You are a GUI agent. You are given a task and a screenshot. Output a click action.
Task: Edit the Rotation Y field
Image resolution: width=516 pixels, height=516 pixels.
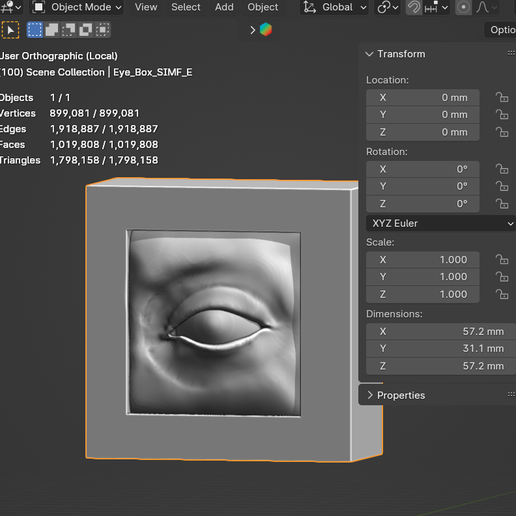(423, 186)
